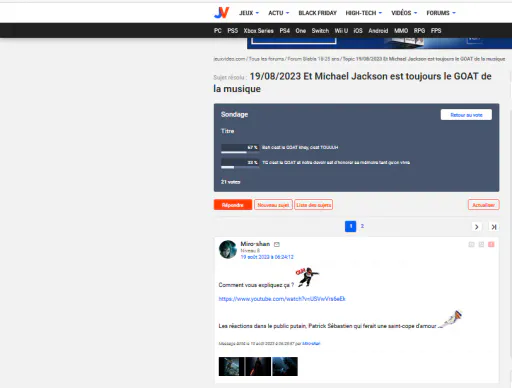Open the BLACK FRIDAY menu item

click(317, 13)
